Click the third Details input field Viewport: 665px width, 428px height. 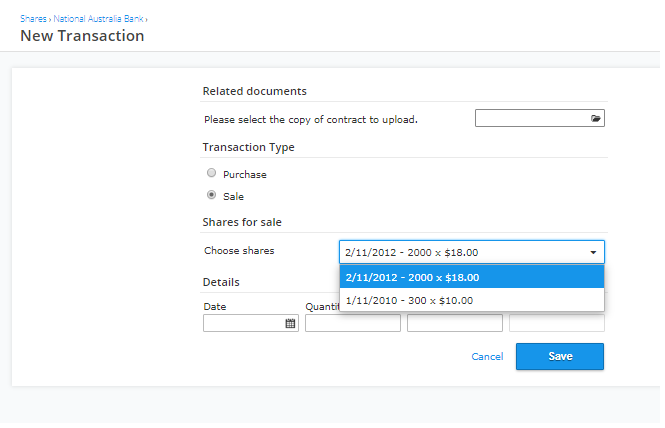click(x=455, y=323)
